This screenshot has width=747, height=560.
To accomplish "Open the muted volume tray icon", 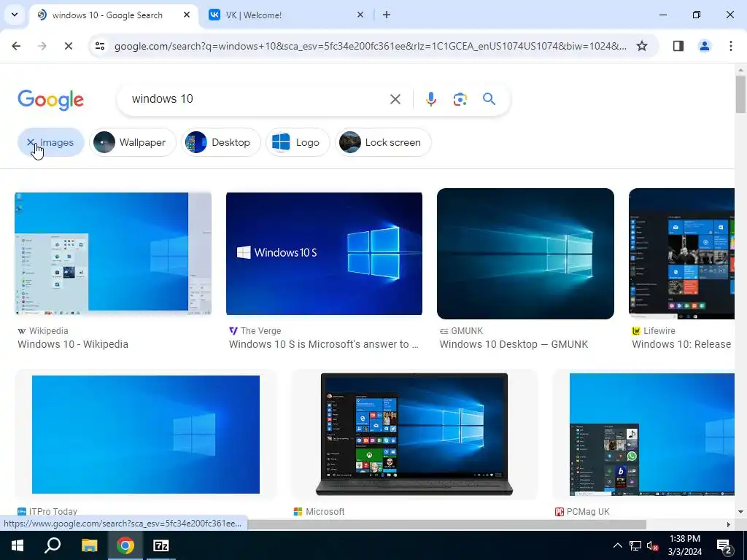I will click(653, 545).
